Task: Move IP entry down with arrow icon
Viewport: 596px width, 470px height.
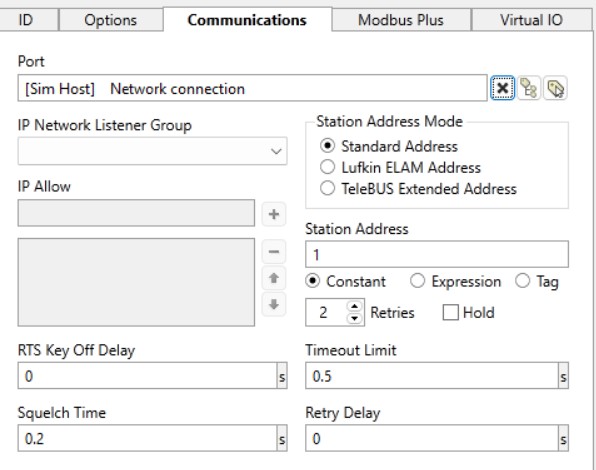Action: coord(274,304)
